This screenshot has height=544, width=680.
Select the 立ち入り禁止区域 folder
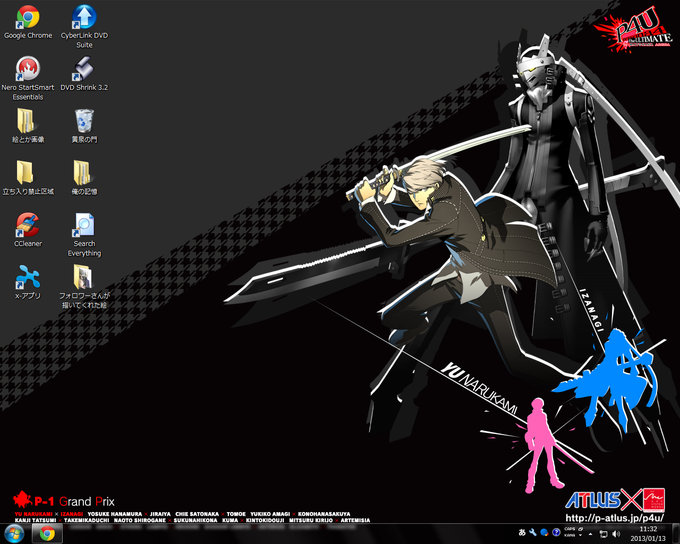28,178
